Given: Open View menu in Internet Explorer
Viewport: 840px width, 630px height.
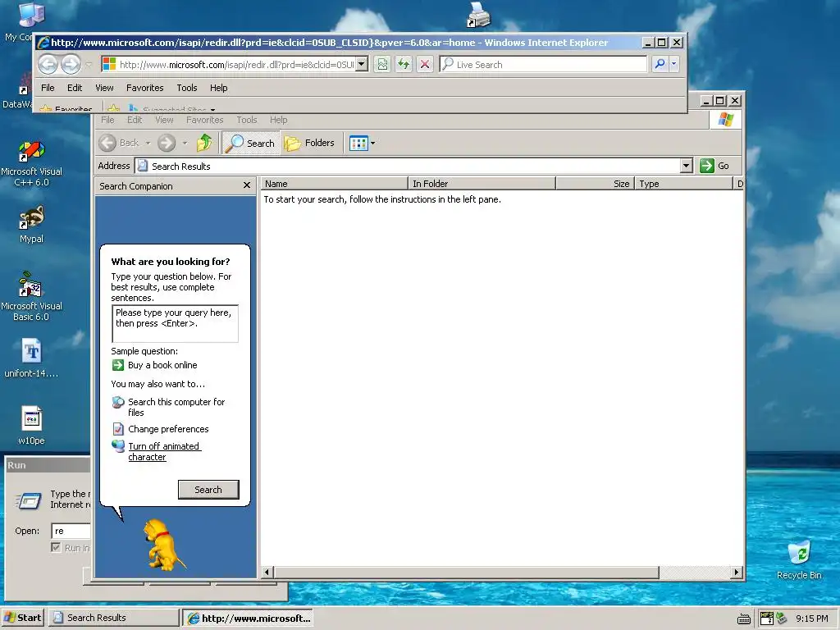Looking at the screenshot, I should 104,88.
